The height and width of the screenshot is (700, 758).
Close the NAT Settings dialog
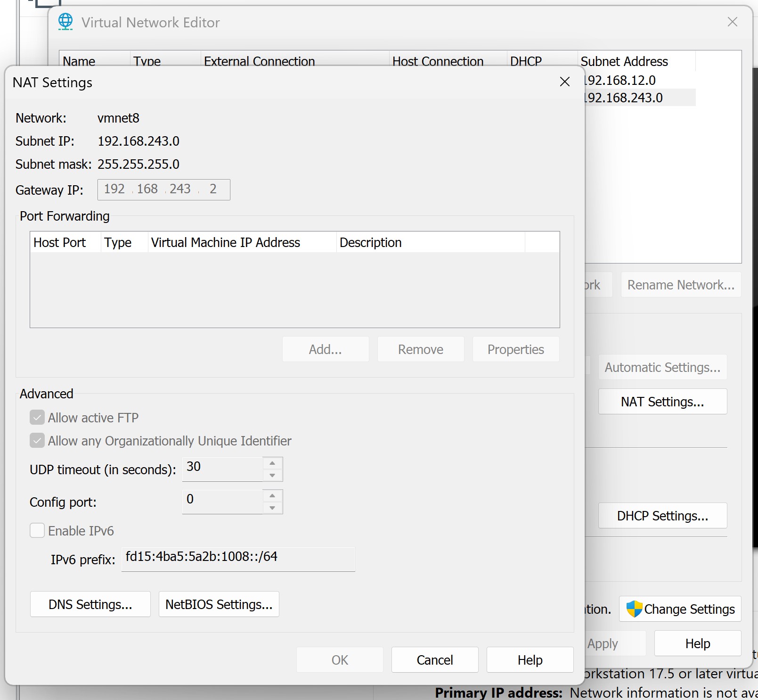coord(564,82)
